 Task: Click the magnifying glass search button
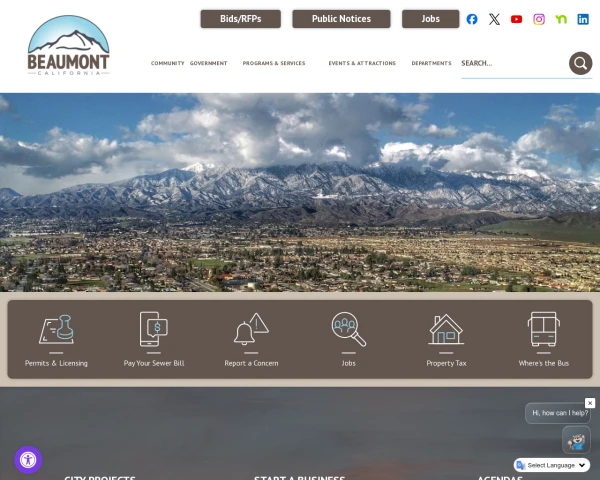580,63
